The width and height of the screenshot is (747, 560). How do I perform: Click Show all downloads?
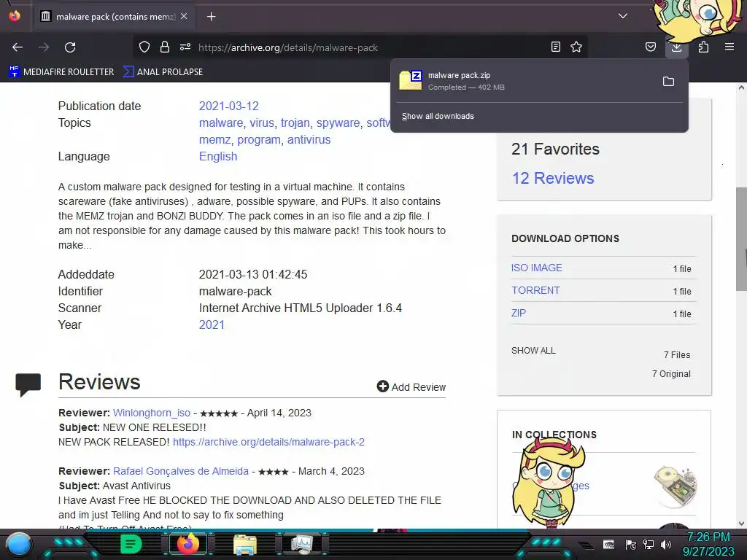click(438, 116)
